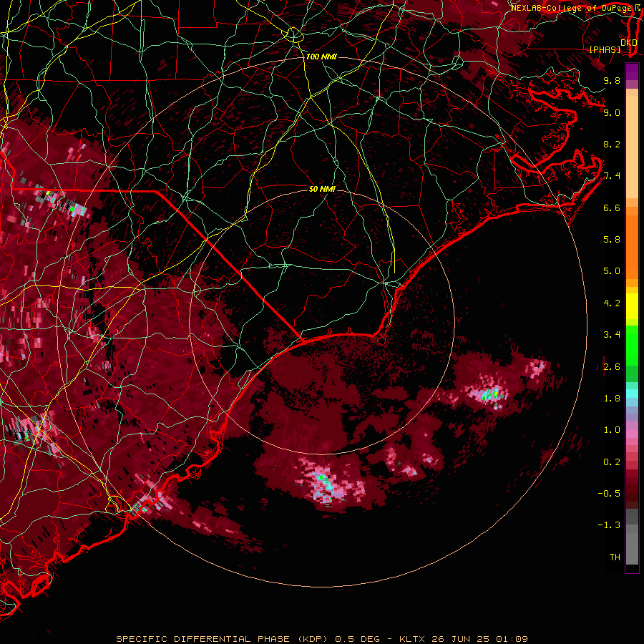Select the 6.6 value on color scale

click(612, 208)
